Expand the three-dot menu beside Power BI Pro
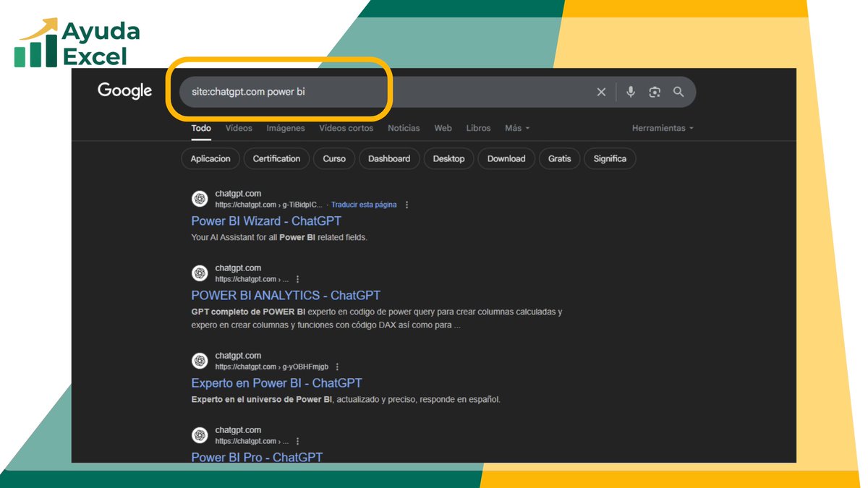The image size is (868, 488). 298,440
